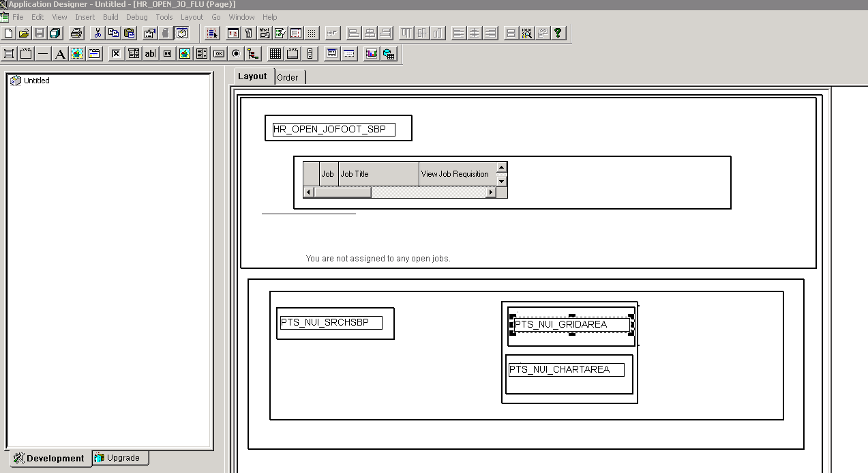Insert a Check Box control from toolbar

[x=117, y=54]
